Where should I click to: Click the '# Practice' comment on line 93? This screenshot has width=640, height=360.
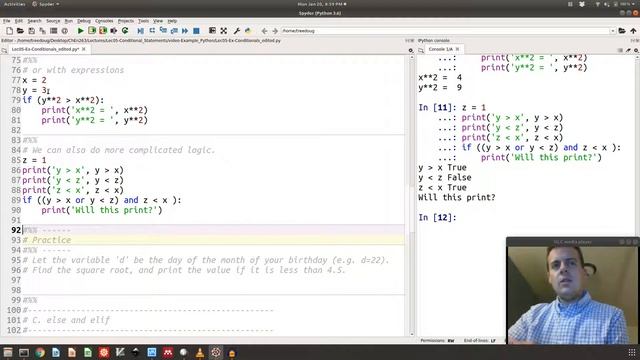(47, 240)
